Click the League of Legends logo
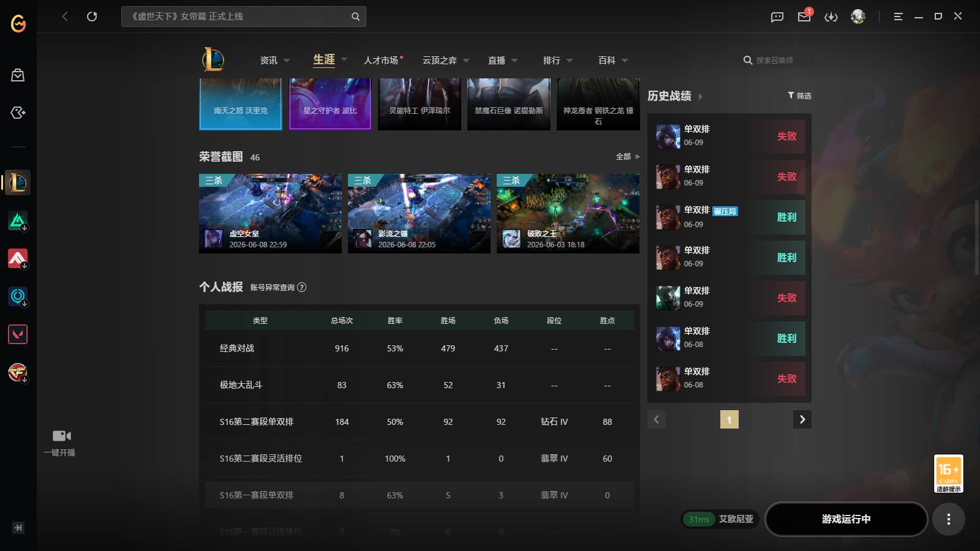This screenshot has width=980, height=551. pos(213,59)
